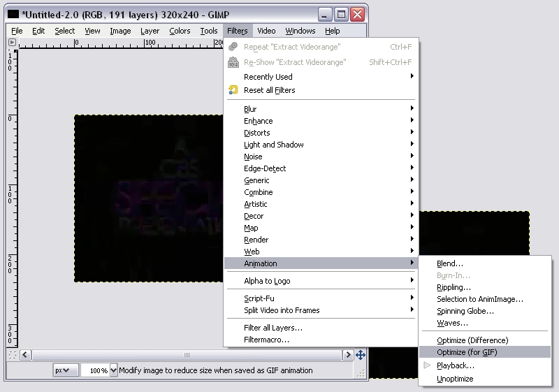
Task: Choose Unoptimize in Animation submenu
Action: pos(485,379)
